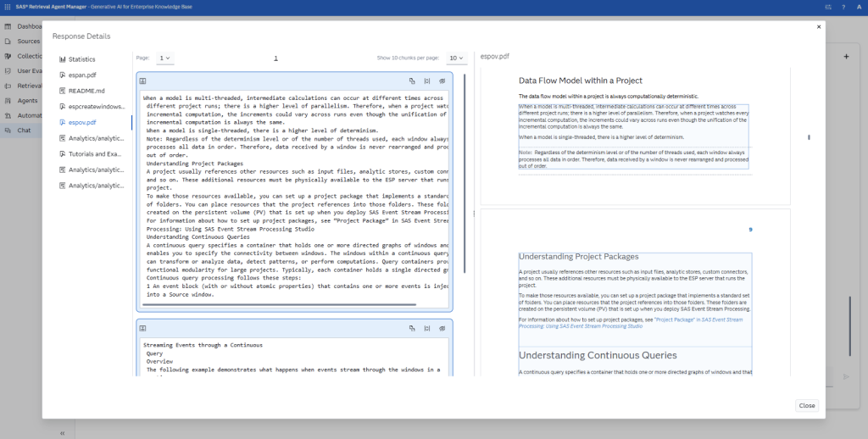Select espan.pdf in the source list
The image size is (868, 439).
(x=83, y=75)
